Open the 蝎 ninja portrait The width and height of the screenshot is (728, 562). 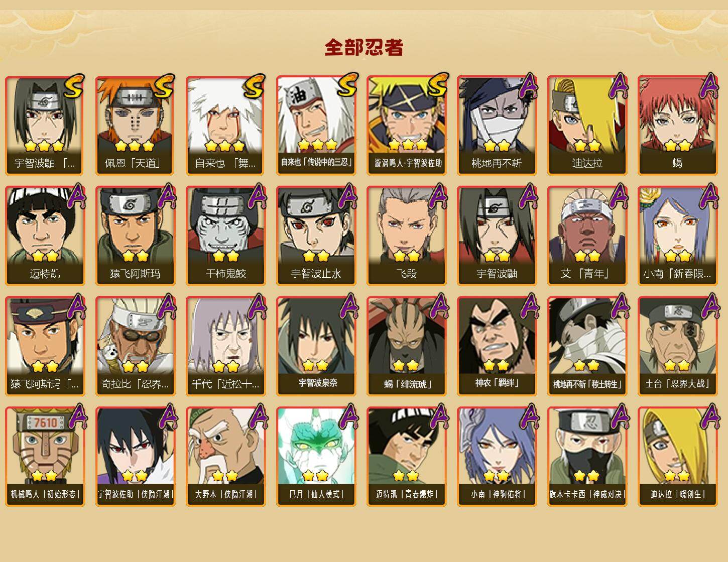pos(677,125)
